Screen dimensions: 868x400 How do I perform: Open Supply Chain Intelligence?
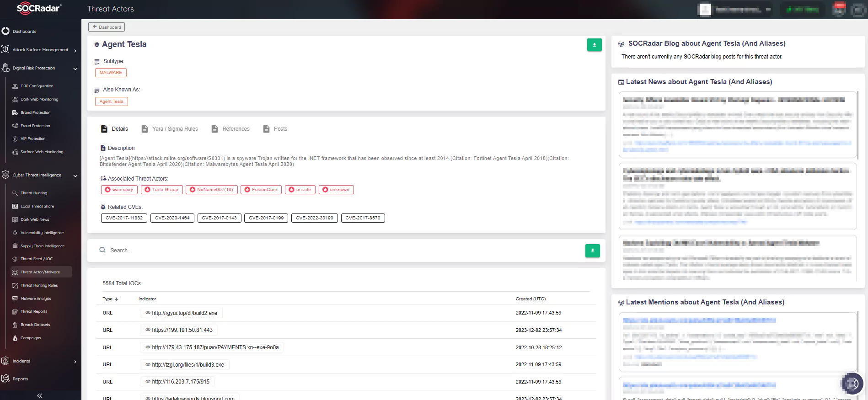pos(43,246)
